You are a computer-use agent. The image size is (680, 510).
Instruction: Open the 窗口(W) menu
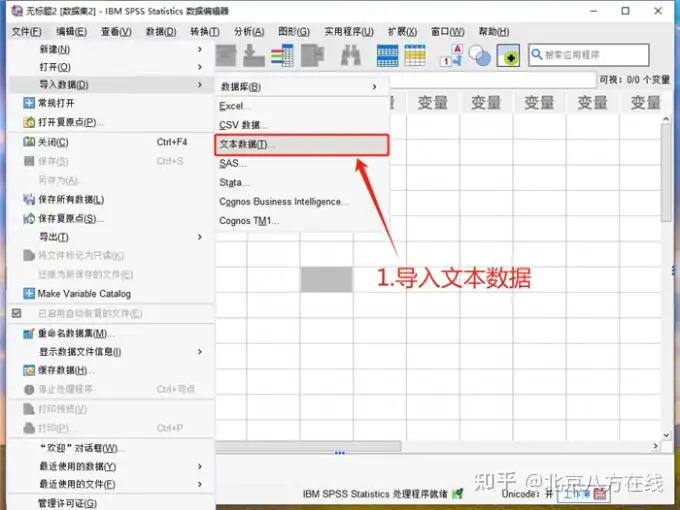448,32
